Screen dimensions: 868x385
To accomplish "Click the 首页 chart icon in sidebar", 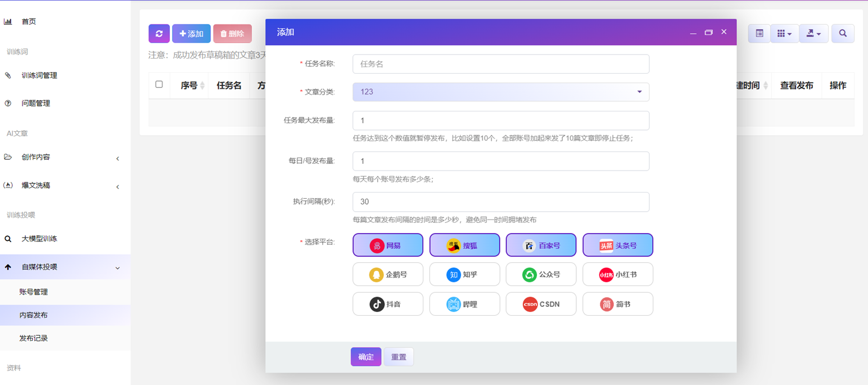I will tap(8, 21).
